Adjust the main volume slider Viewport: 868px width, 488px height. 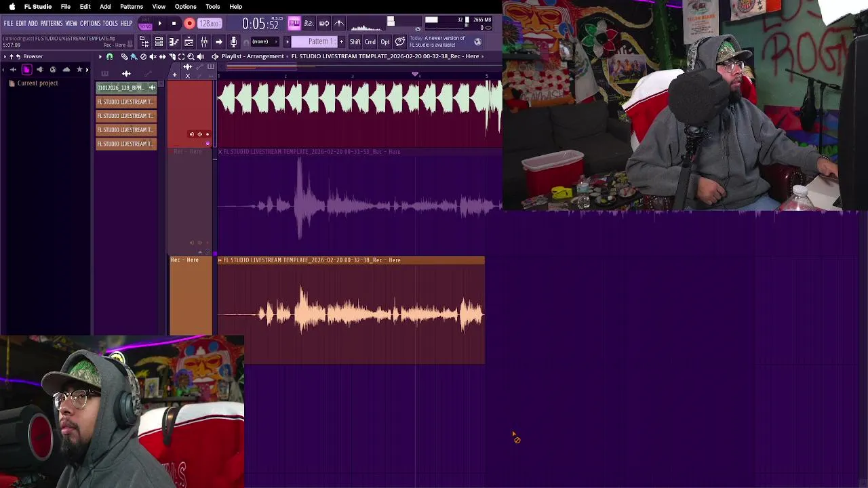click(x=391, y=22)
